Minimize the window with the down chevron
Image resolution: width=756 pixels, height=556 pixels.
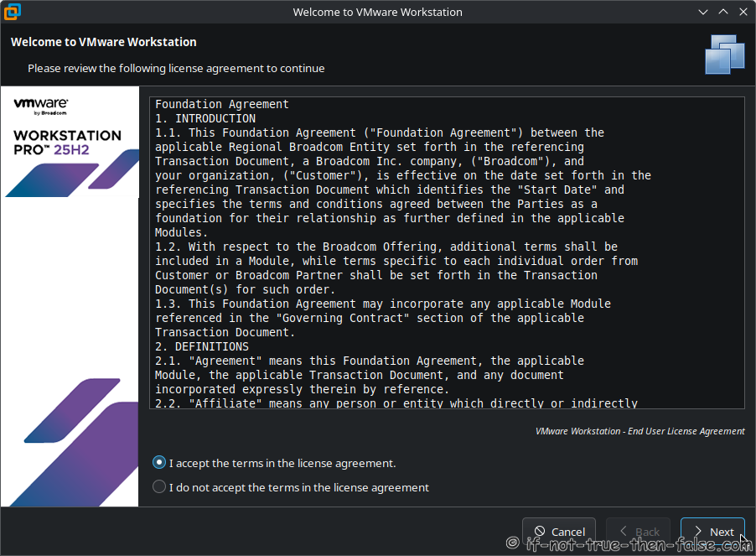pos(703,12)
